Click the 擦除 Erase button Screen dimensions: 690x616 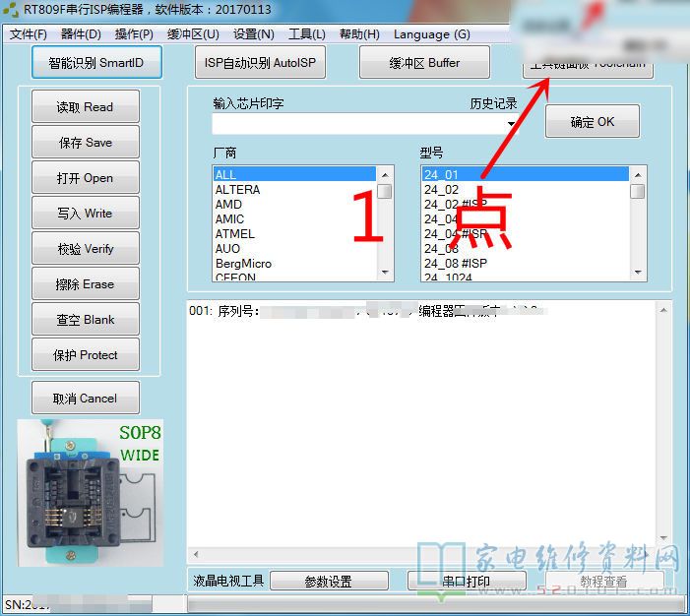86,284
